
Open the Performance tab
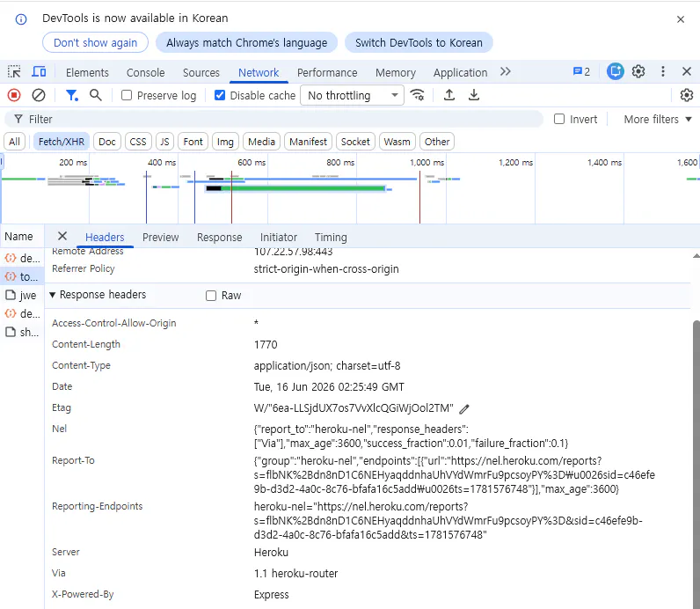pyautogui.click(x=327, y=72)
